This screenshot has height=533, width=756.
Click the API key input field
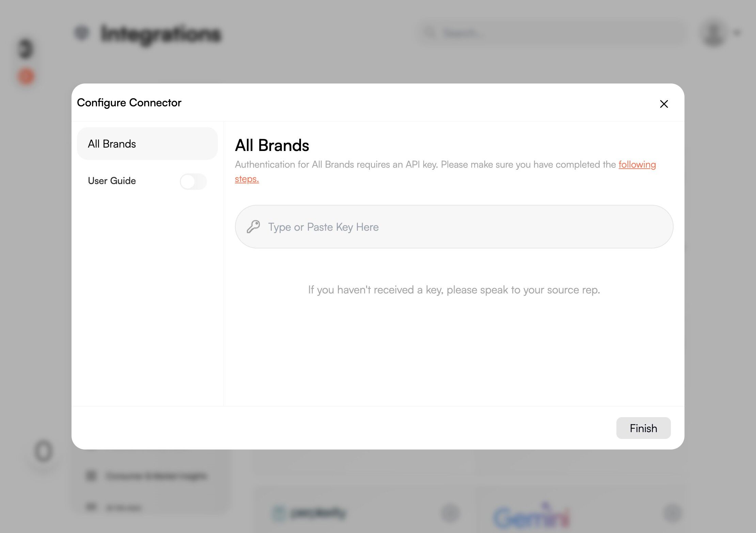(x=454, y=227)
